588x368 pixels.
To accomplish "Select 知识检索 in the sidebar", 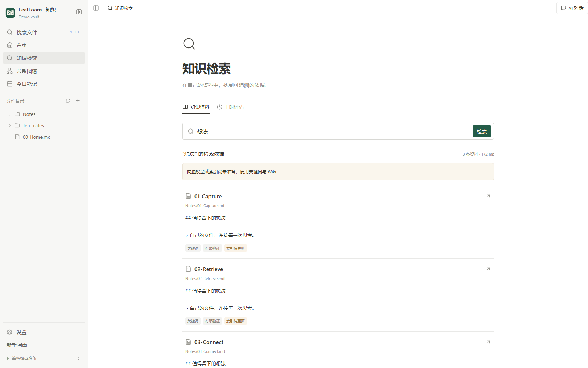I will click(x=44, y=58).
